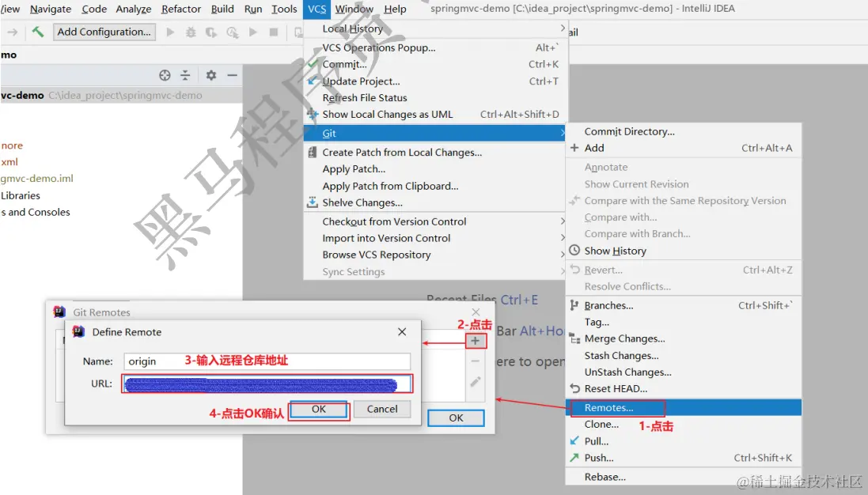The height and width of the screenshot is (495, 868).
Task: Select Shelve Changes
Action: 435,203
